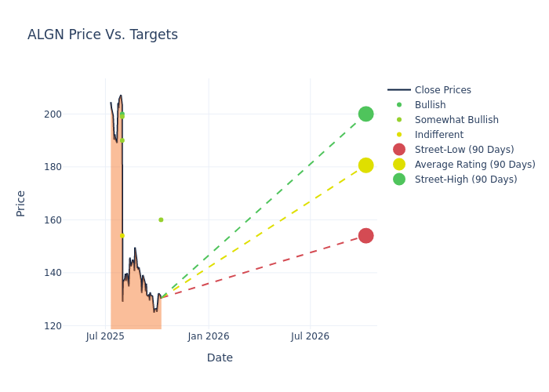This screenshot has height=392, width=549.
Task: Click the large yellow circle icon in the legend
Action: [x=399, y=165]
